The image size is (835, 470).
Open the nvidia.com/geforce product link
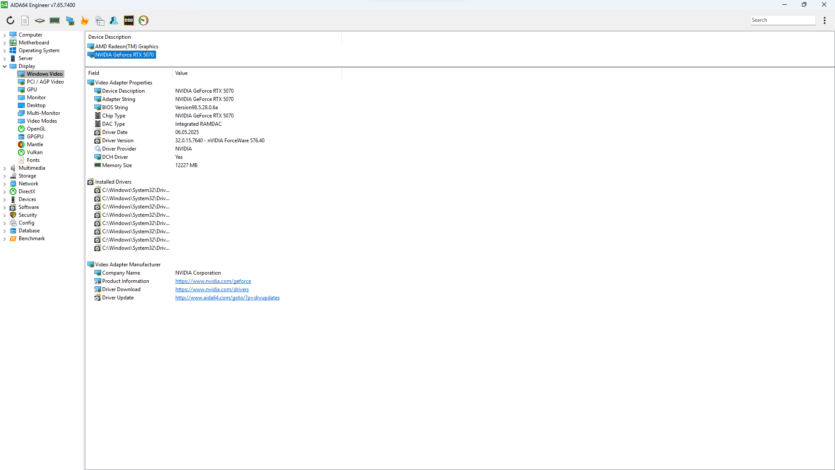(x=213, y=281)
